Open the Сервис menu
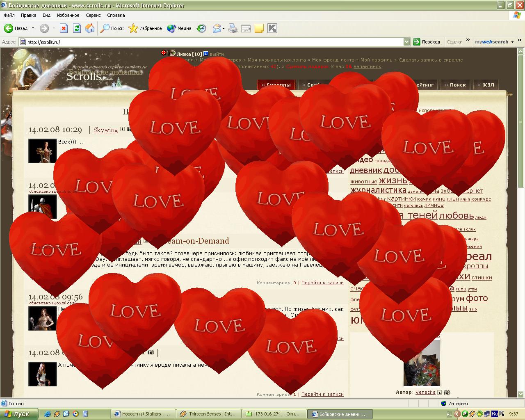Viewport: 525px width, 420px height. tap(93, 15)
